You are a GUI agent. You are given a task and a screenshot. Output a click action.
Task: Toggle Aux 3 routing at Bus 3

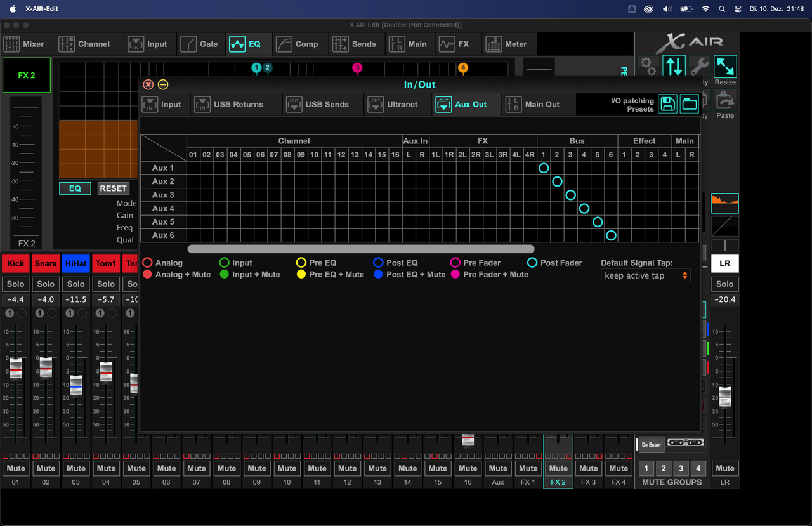pyautogui.click(x=570, y=195)
